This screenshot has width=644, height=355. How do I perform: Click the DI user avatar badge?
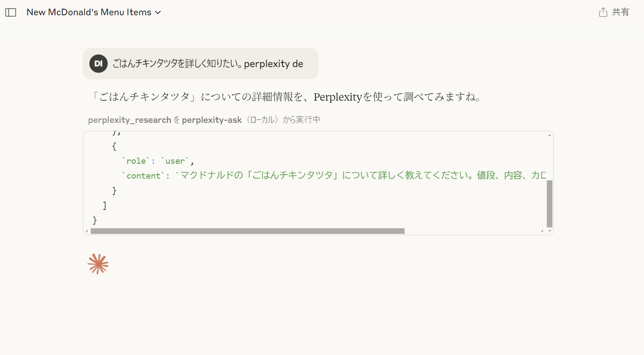[x=98, y=63]
